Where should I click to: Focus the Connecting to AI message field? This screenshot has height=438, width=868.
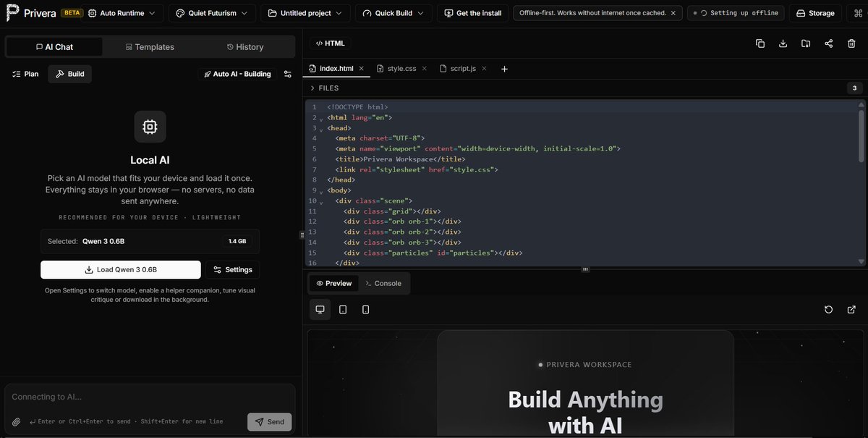(x=150, y=397)
